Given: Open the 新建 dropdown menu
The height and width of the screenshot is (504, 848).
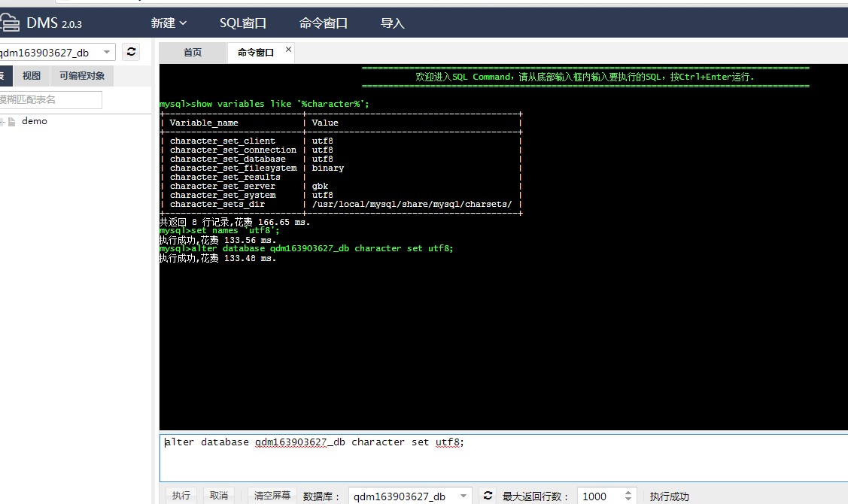Looking at the screenshot, I should coord(169,23).
